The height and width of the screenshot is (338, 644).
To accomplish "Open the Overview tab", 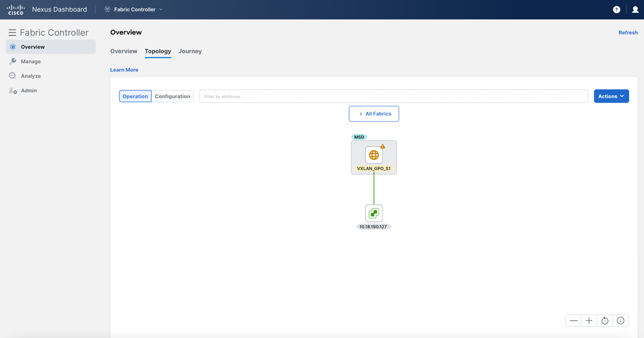I will (124, 51).
